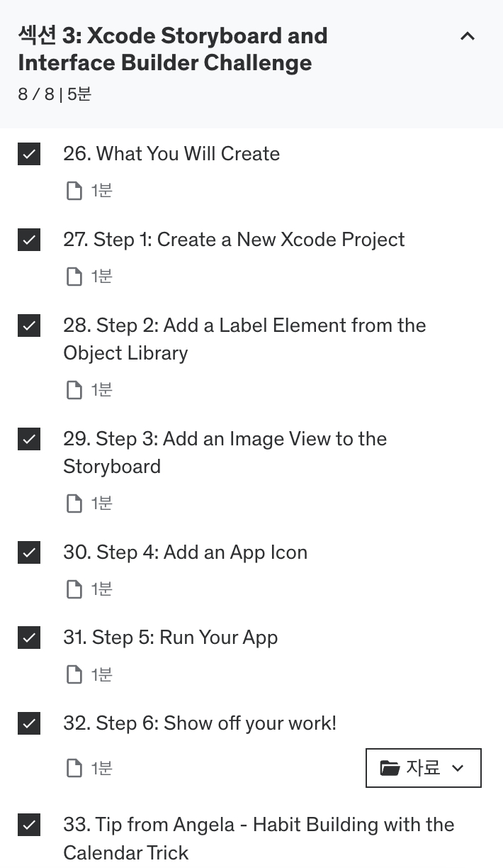Image resolution: width=503 pixels, height=868 pixels.
Task: Open lecture 29 Add an Image View
Action: click(225, 452)
